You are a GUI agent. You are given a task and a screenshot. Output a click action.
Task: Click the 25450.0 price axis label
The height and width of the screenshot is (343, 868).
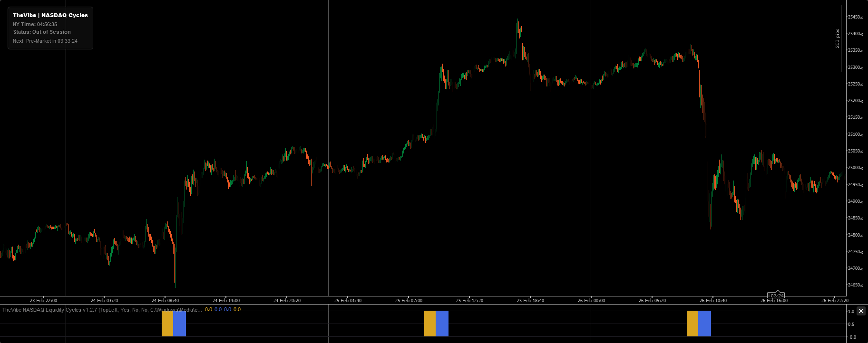[x=855, y=17]
